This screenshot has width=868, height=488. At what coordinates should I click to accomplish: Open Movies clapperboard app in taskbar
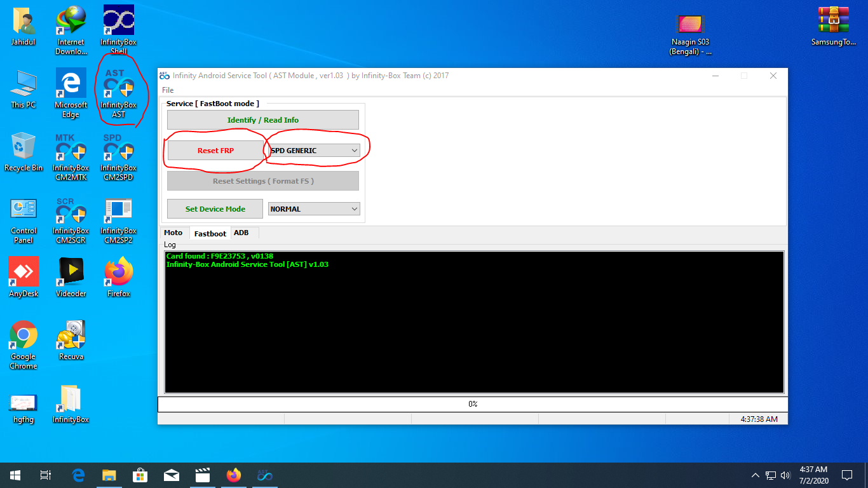(203, 475)
